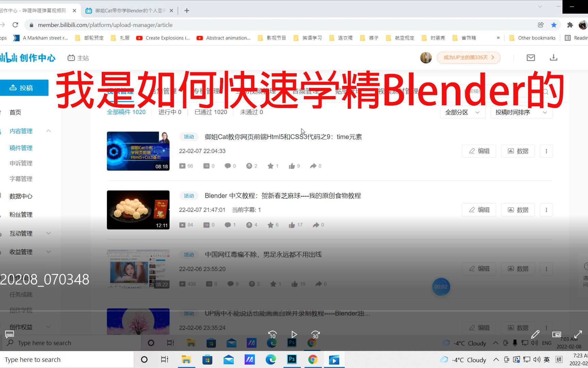Open Microsoft Store from the bottom Windows taskbar
This screenshot has height=368, width=588.
[207, 359]
